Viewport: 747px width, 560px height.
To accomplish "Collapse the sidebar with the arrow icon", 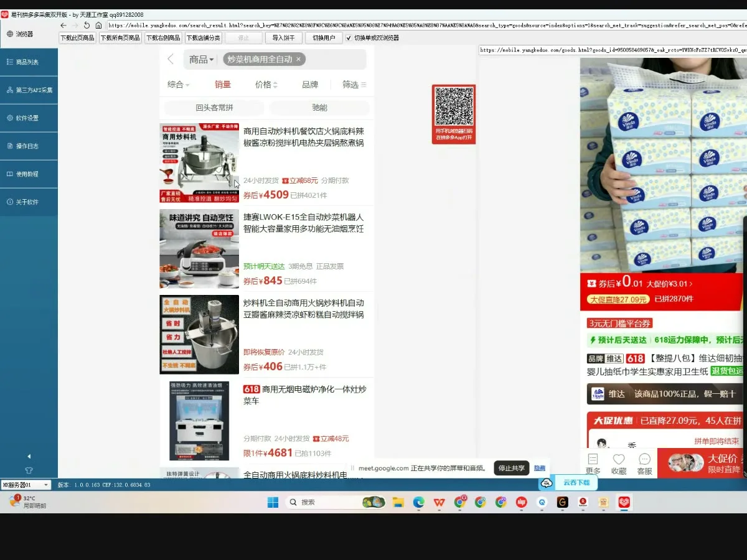I will (x=29, y=456).
